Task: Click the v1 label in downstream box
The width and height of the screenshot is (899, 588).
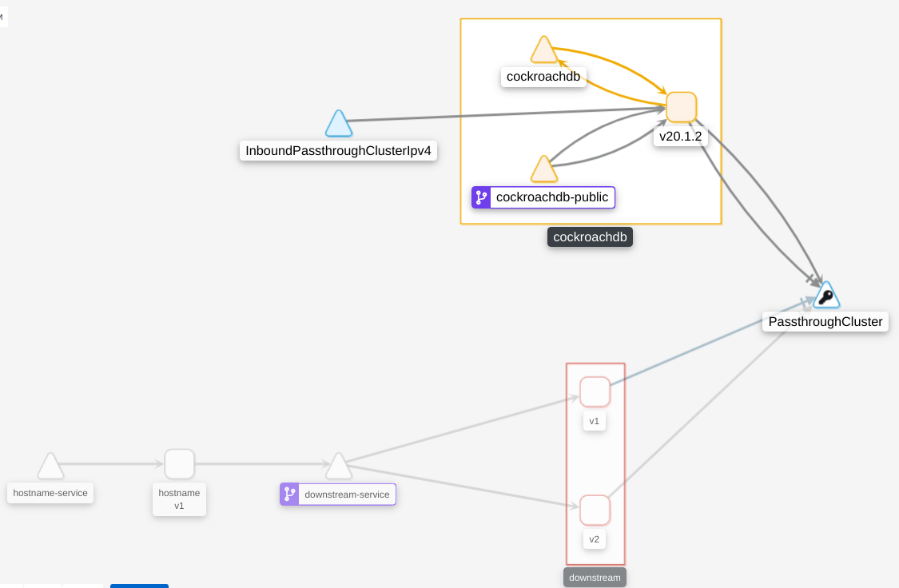Action: [x=594, y=421]
